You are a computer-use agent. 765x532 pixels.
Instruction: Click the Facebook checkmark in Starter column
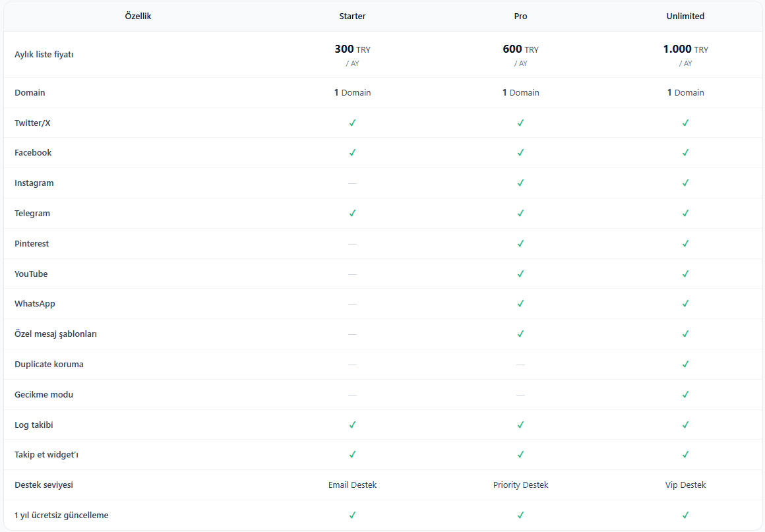[352, 153]
